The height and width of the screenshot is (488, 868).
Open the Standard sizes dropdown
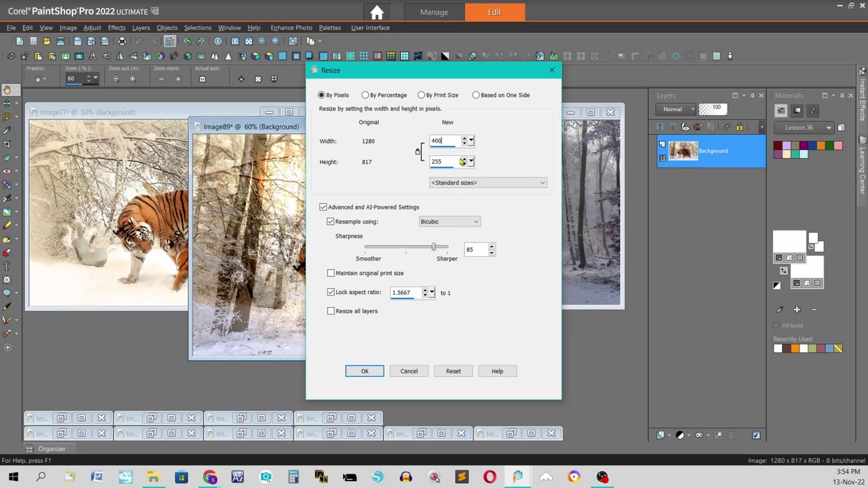[488, 182]
